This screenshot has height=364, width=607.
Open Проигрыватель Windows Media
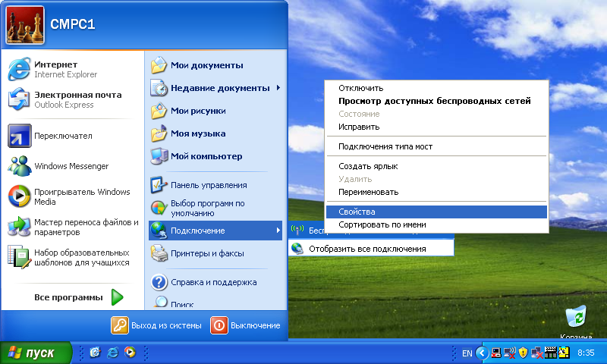click(x=72, y=196)
